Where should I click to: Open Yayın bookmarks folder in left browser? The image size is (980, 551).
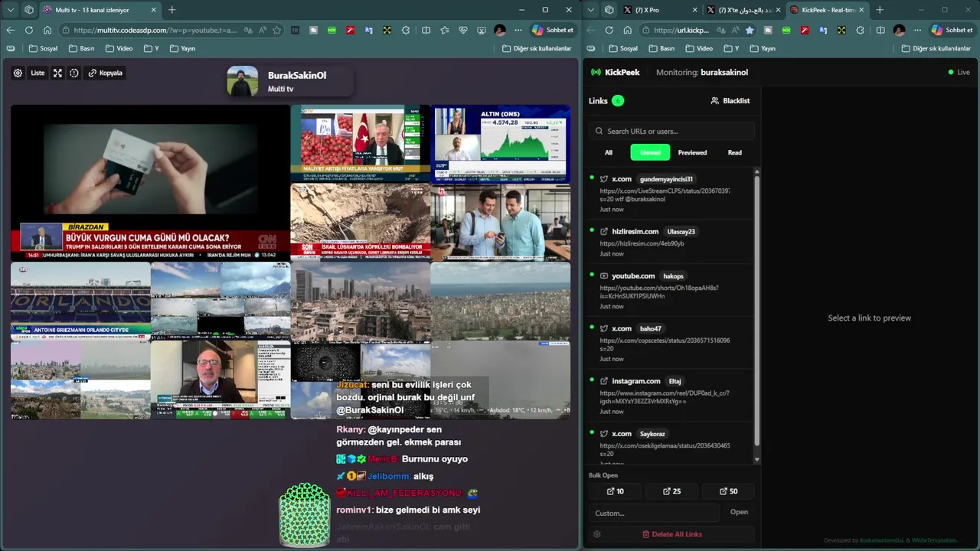182,48
